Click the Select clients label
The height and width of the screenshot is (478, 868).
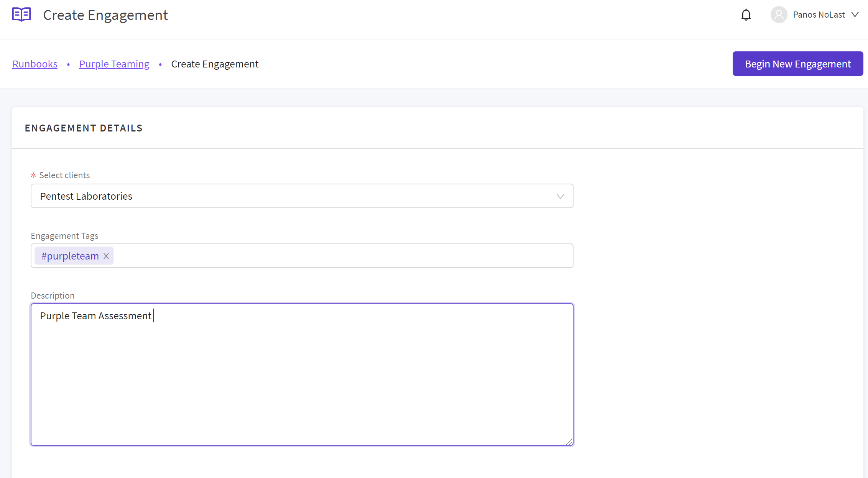coord(64,175)
